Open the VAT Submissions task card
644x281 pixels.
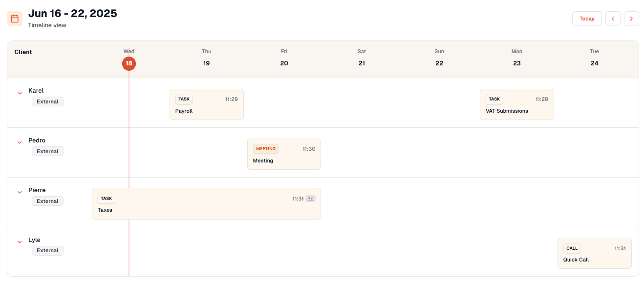(517, 104)
